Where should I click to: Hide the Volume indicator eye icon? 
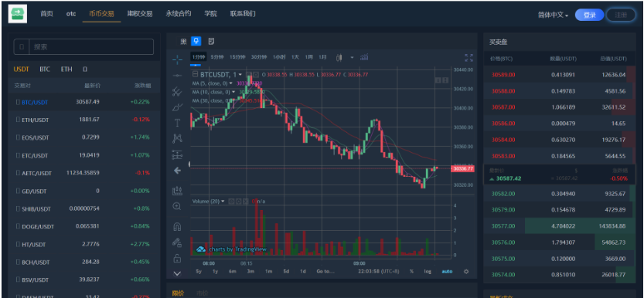pos(231,201)
